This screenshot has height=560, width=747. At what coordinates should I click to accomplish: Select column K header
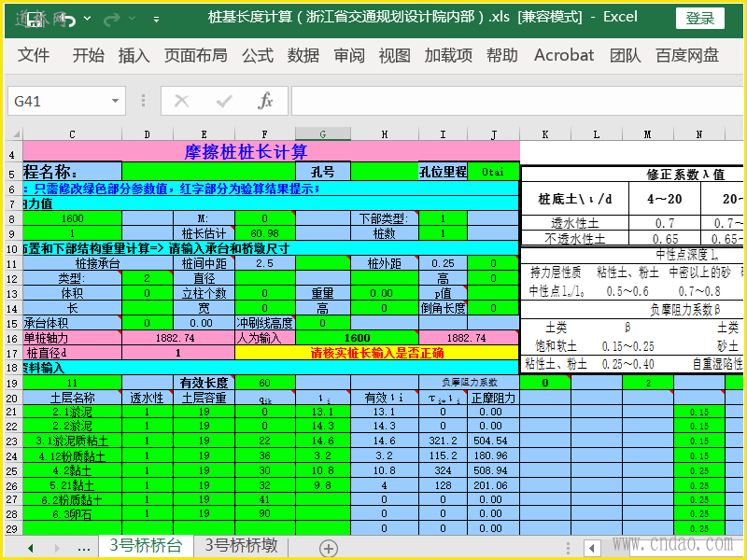tap(545, 133)
